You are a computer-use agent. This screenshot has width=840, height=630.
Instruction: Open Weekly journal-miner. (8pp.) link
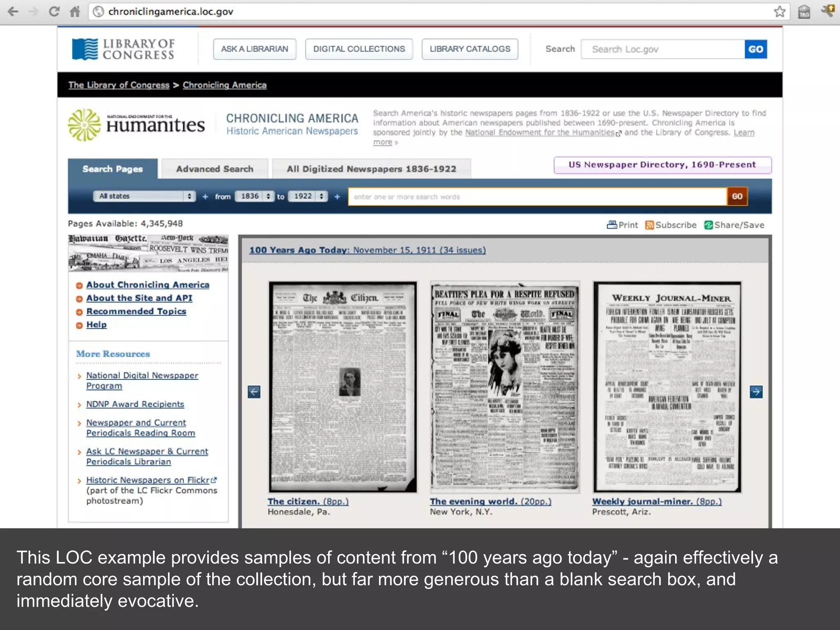tap(657, 501)
